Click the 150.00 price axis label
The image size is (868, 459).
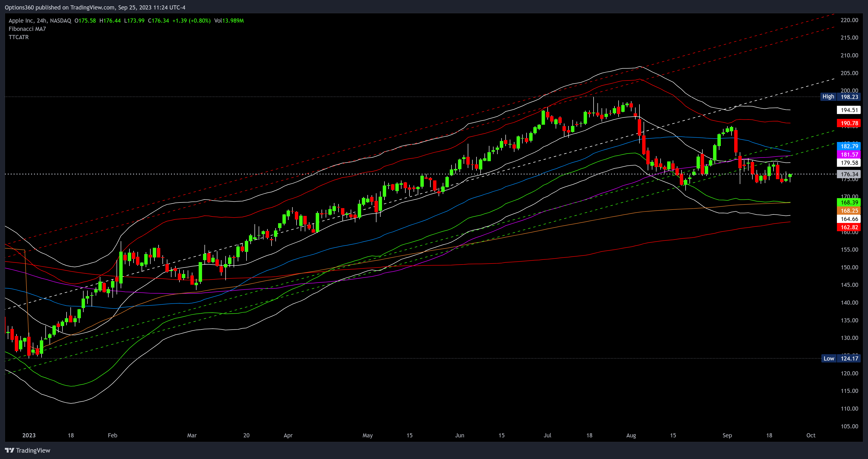click(849, 267)
